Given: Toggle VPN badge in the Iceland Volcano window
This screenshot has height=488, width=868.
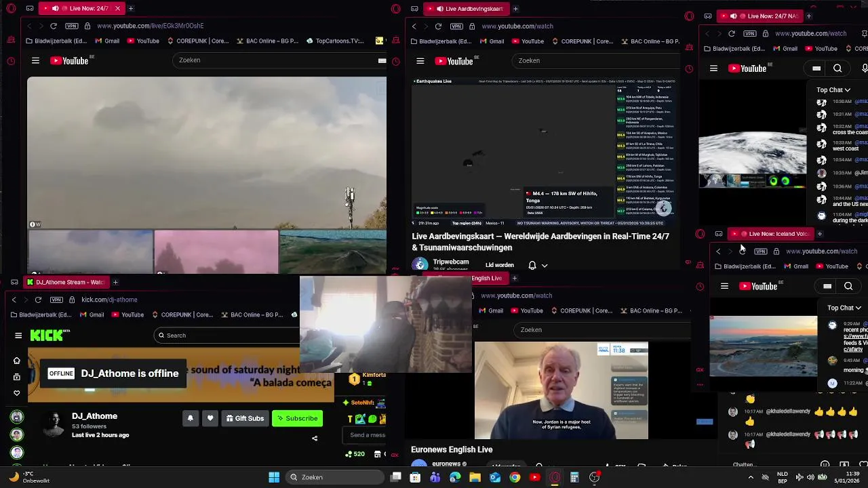Looking at the screenshot, I should point(760,251).
